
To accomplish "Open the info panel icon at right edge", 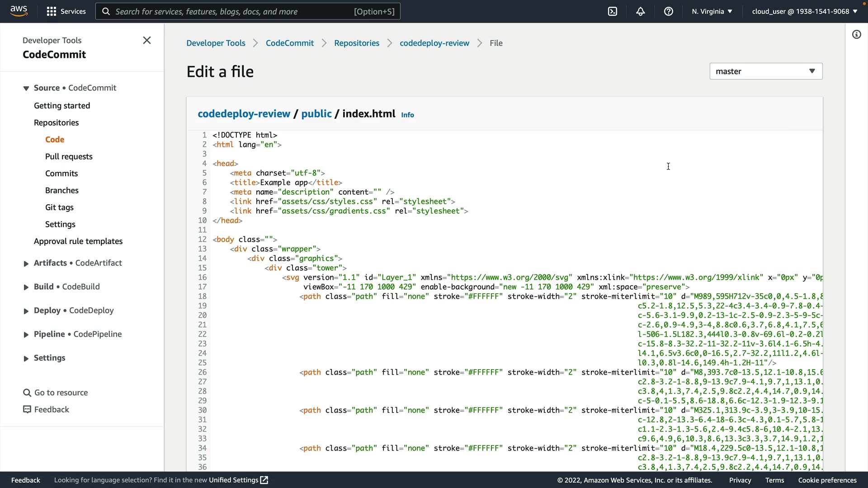I will 857,34.
